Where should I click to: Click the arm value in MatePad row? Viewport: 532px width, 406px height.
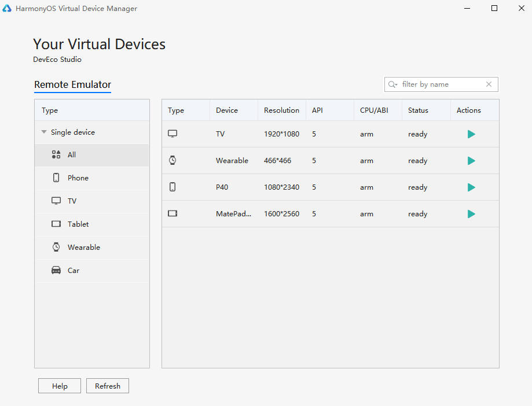click(x=366, y=214)
